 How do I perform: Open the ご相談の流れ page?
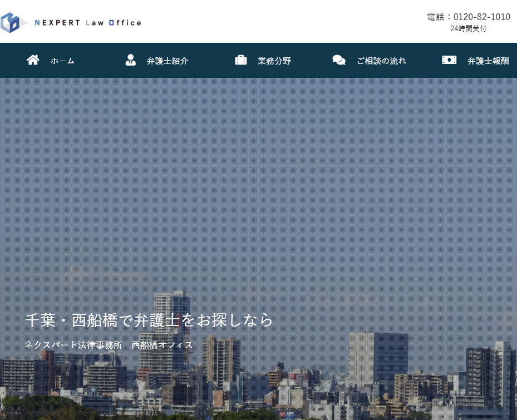point(381,61)
